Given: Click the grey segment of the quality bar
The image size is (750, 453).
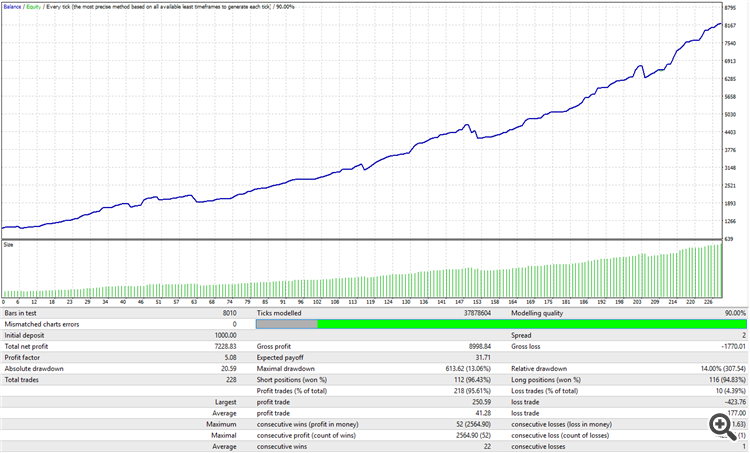Looking at the screenshot, I should coord(287,324).
